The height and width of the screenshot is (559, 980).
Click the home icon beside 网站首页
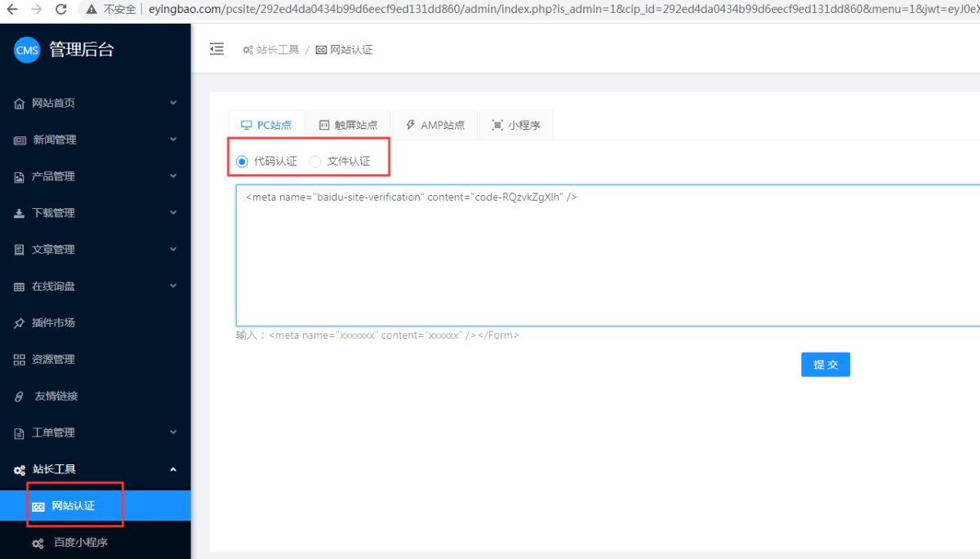click(20, 104)
